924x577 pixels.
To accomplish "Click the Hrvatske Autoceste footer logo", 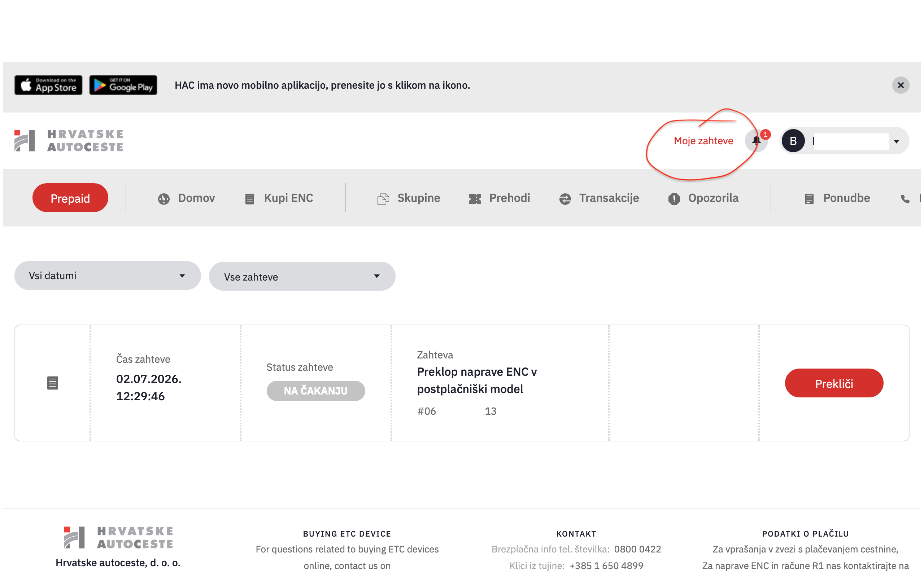I will 118,537.
